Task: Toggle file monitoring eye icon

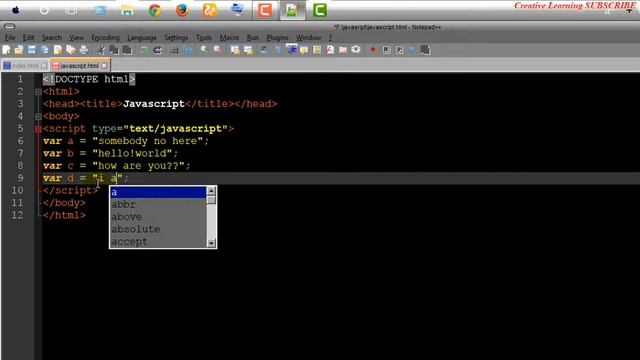Action: (356, 50)
